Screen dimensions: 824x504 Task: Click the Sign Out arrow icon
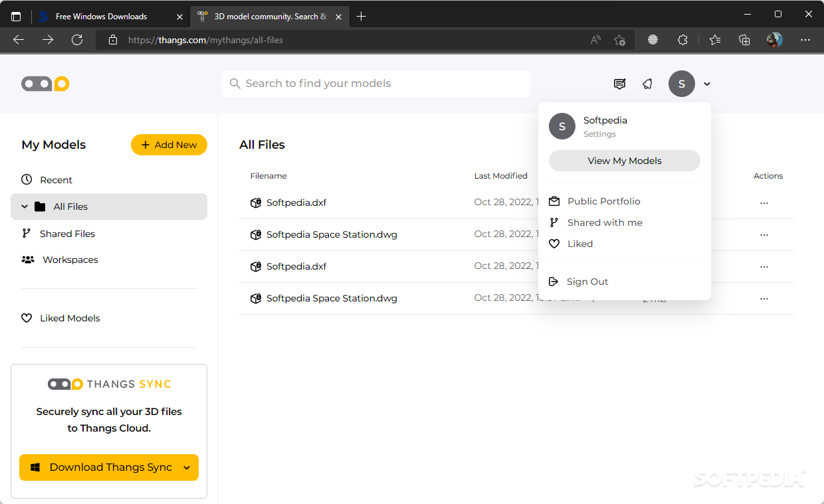coord(554,282)
